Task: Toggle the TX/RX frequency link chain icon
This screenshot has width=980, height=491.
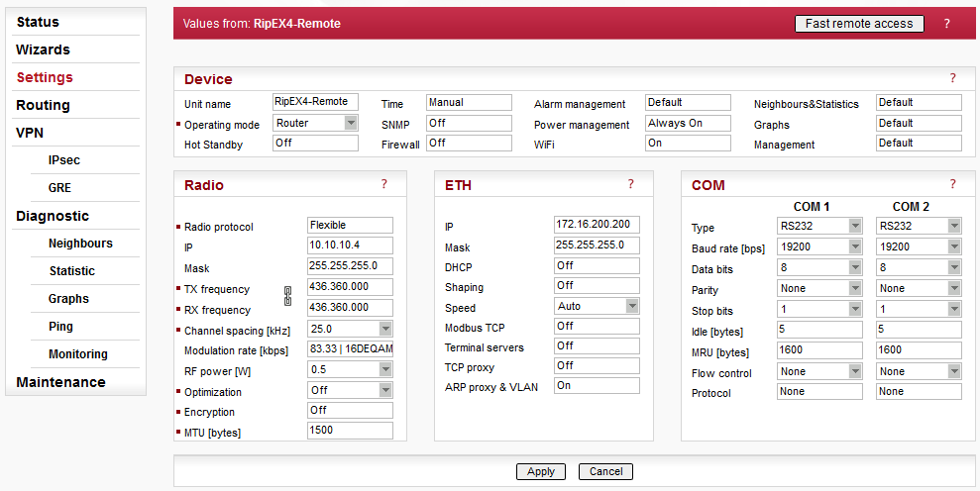Action: click(288, 296)
